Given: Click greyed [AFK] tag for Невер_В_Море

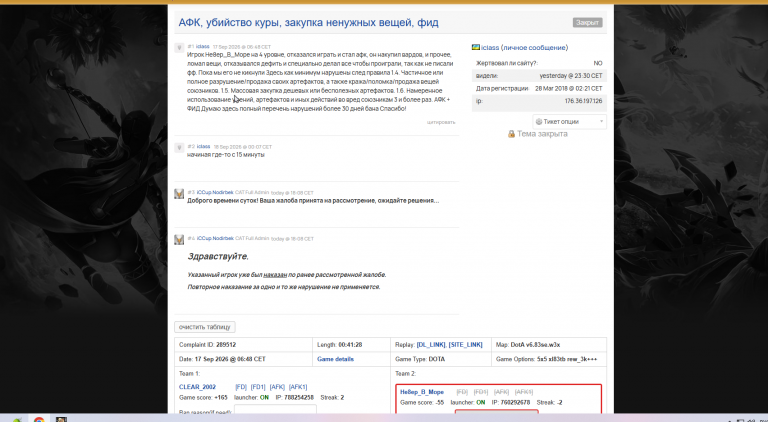Looking at the screenshot, I should coord(501,392).
